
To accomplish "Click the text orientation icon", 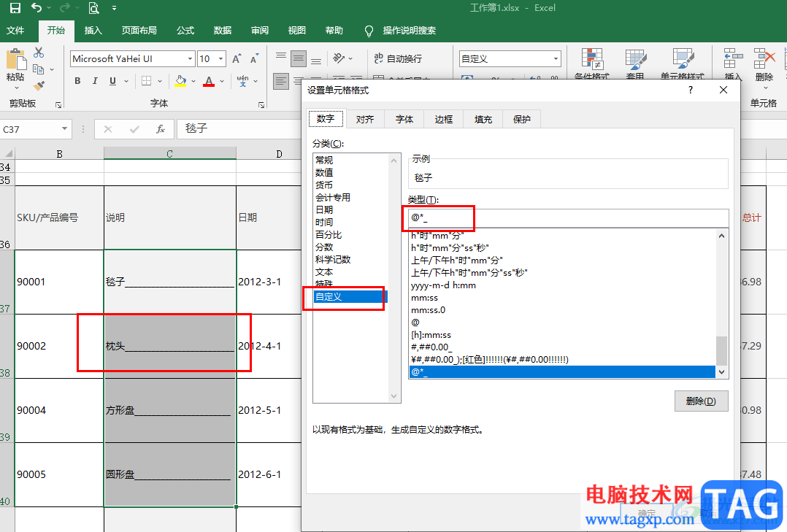I will click(x=339, y=58).
